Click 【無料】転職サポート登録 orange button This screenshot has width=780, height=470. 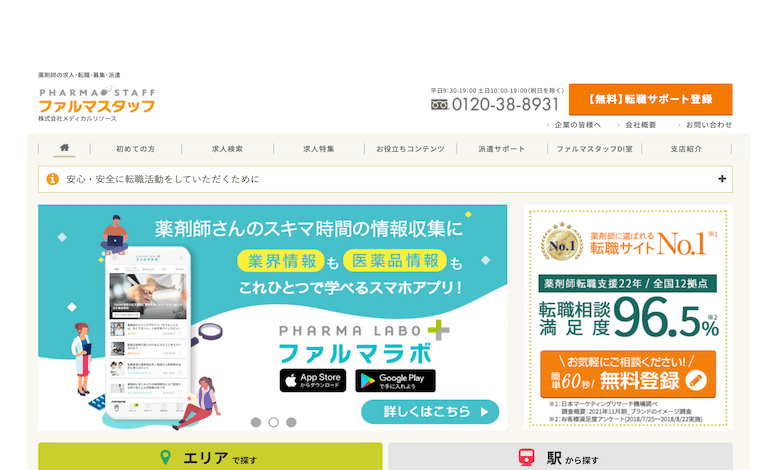[x=650, y=99]
